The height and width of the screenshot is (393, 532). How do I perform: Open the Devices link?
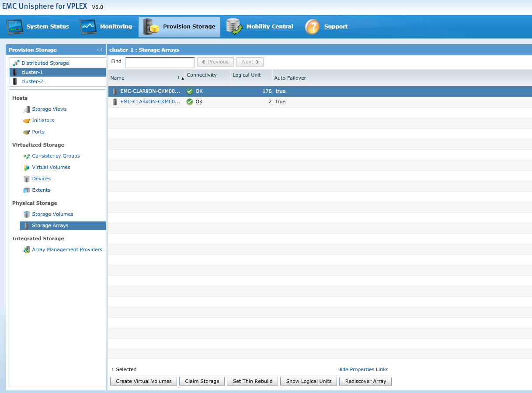[x=42, y=179]
